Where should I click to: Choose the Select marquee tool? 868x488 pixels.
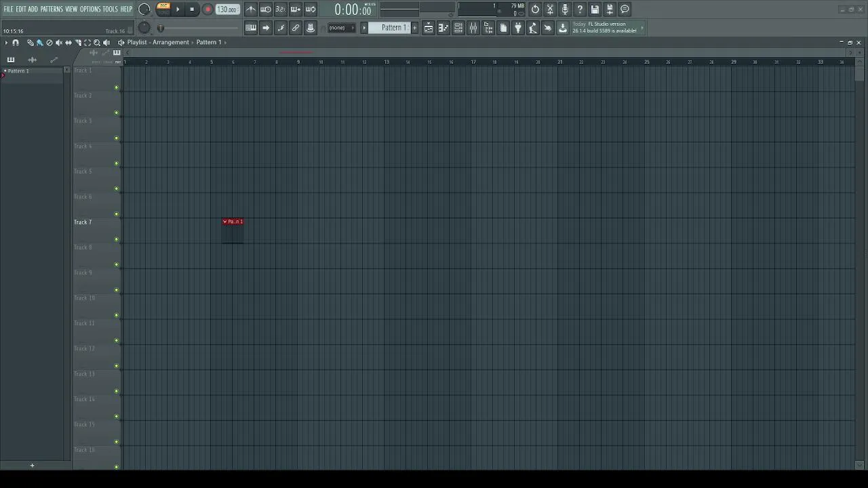(87, 43)
